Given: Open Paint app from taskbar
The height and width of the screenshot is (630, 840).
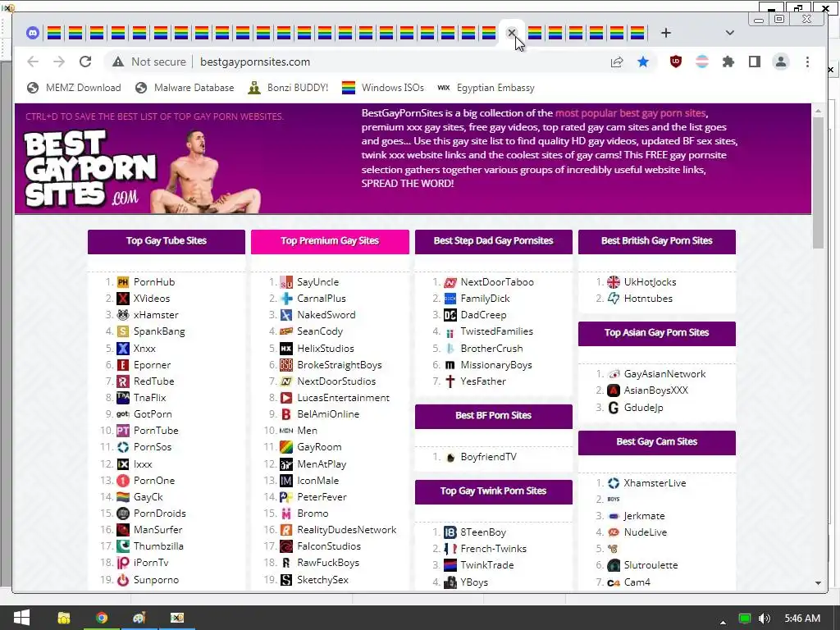Looking at the screenshot, I should pos(139,619).
